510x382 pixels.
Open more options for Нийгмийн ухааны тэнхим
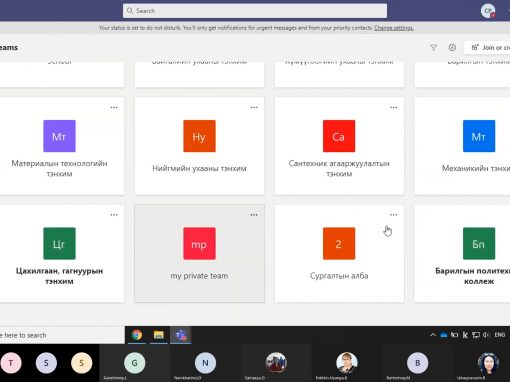tap(254, 107)
